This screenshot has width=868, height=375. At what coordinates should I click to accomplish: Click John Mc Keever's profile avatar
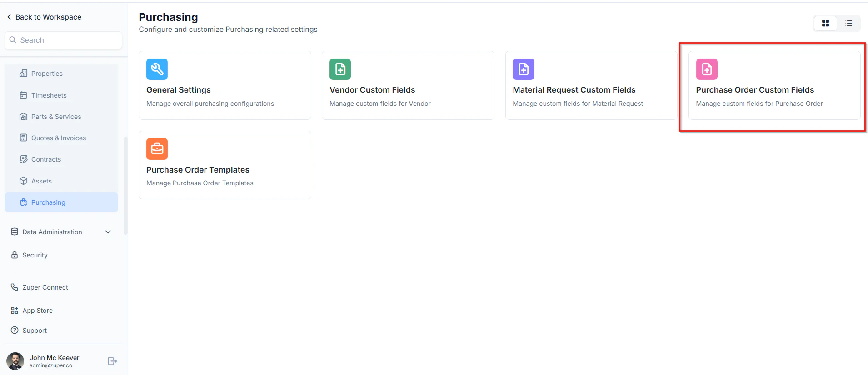[15, 361]
